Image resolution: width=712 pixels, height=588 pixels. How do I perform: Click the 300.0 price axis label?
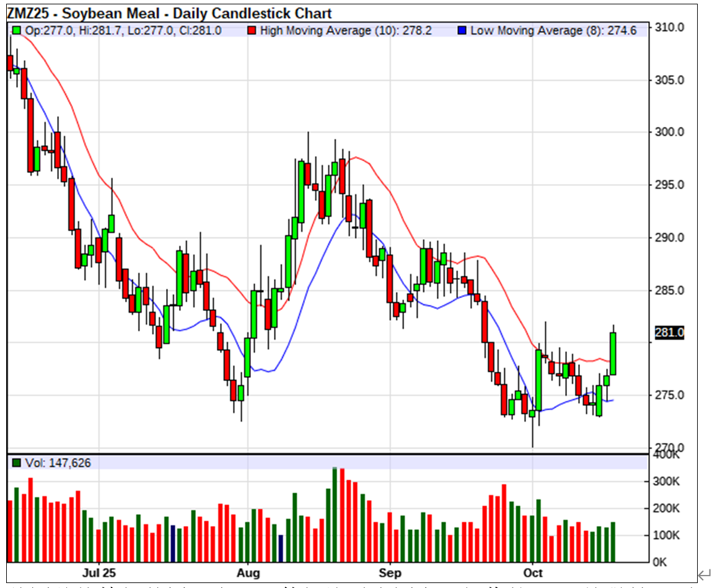[x=669, y=132]
